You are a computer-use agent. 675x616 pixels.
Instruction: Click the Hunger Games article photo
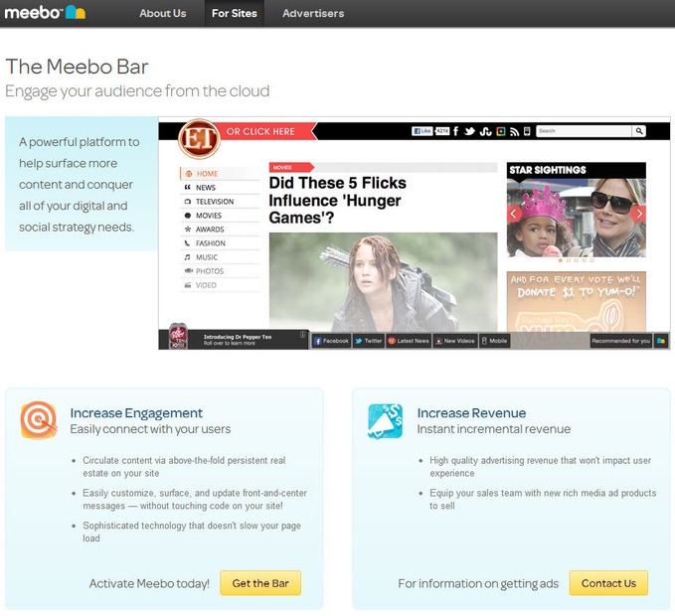[383, 282]
